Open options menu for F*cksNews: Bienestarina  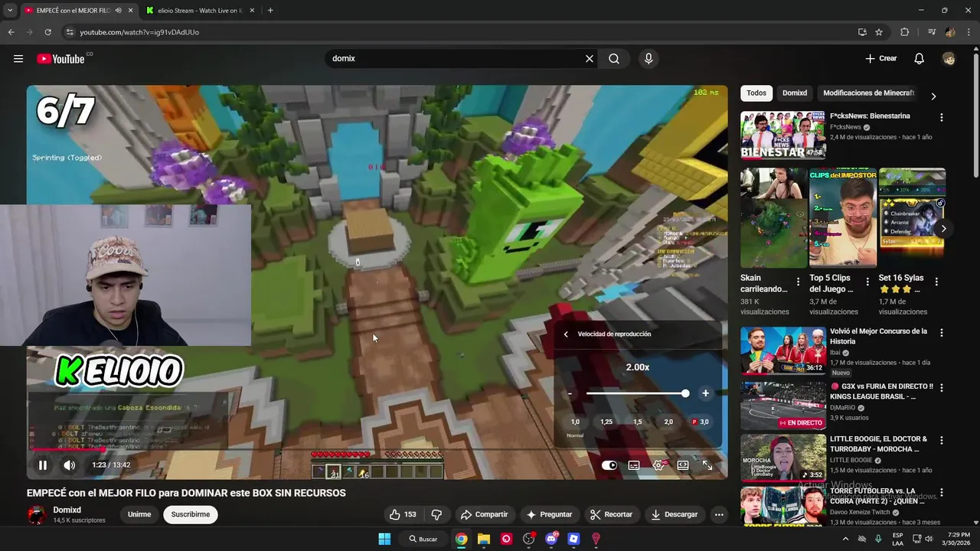[942, 118]
